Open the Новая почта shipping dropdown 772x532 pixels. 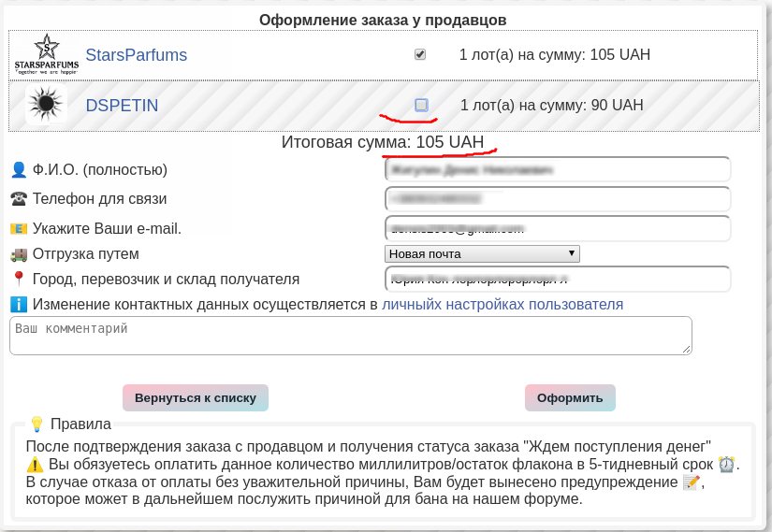[x=482, y=253]
